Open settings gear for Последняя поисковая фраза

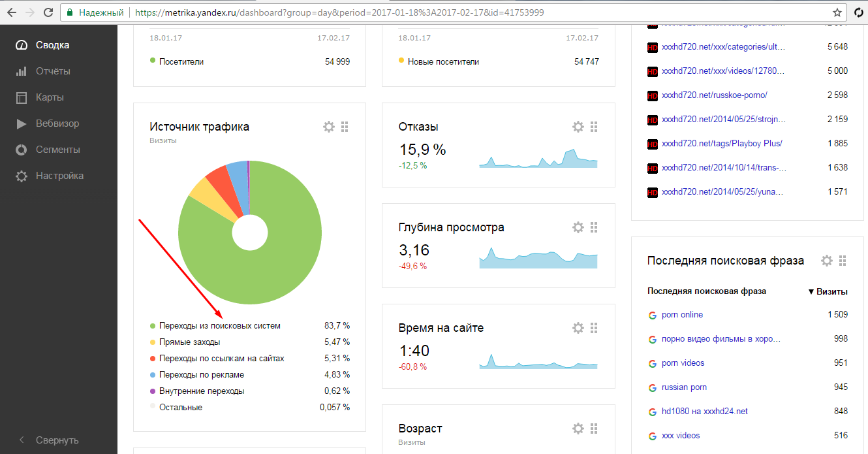point(827,261)
